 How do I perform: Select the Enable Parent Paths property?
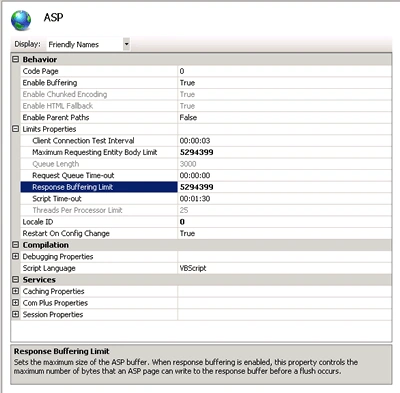tap(56, 117)
